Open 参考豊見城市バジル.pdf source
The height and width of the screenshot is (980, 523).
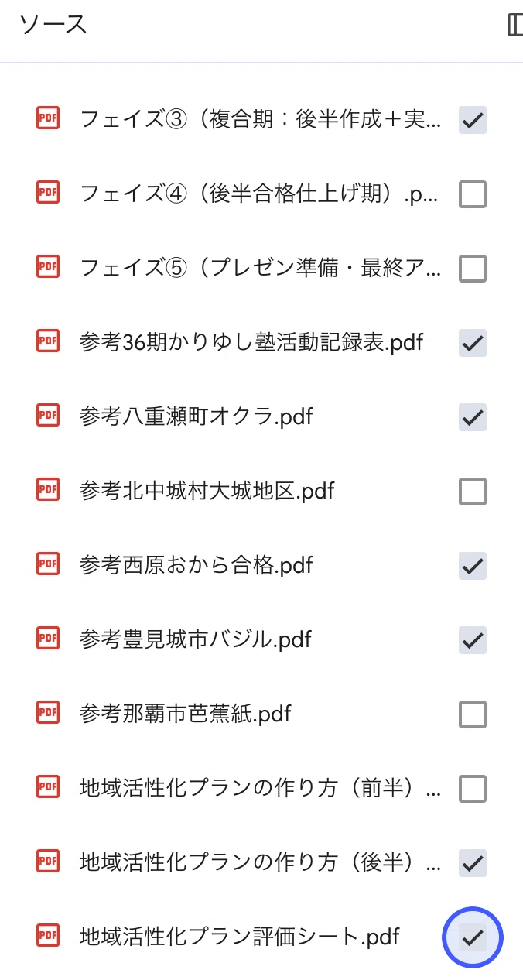(x=196, y=639)
